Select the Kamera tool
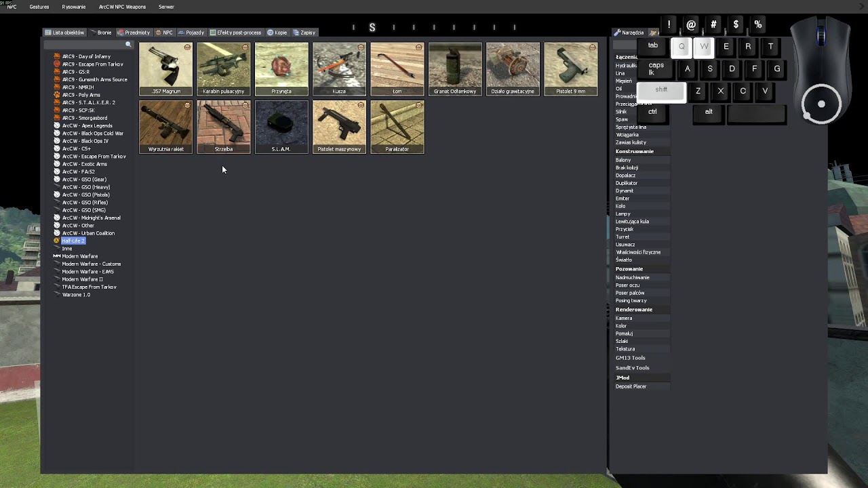The image size is (868, 488). pyautogui.click(x=641, y=318)
